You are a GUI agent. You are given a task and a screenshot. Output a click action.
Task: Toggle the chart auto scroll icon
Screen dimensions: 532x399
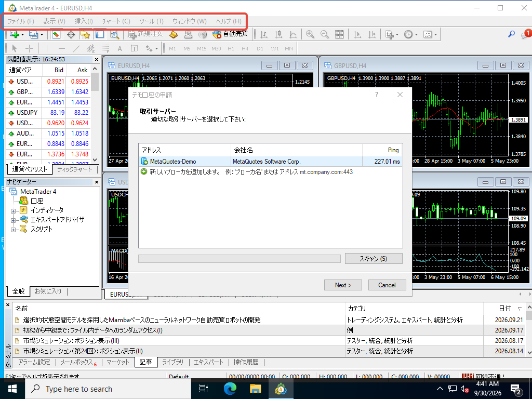coord(357,34)
